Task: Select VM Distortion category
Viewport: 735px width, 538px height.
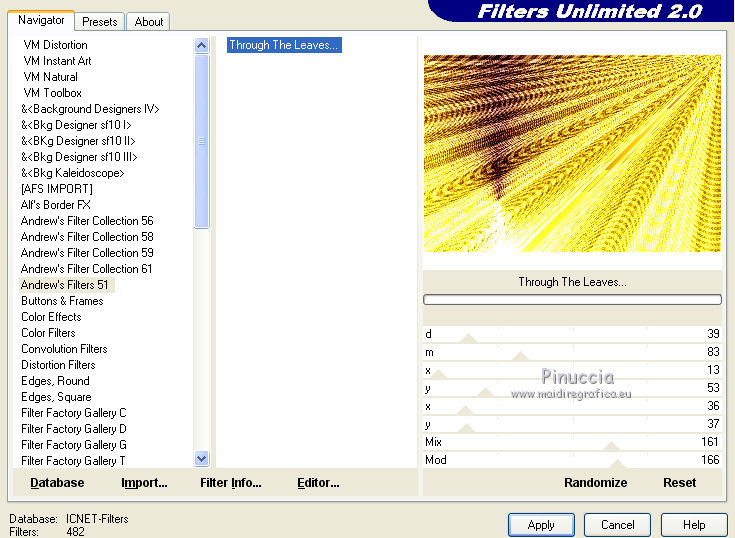Action: click(55, 45)
